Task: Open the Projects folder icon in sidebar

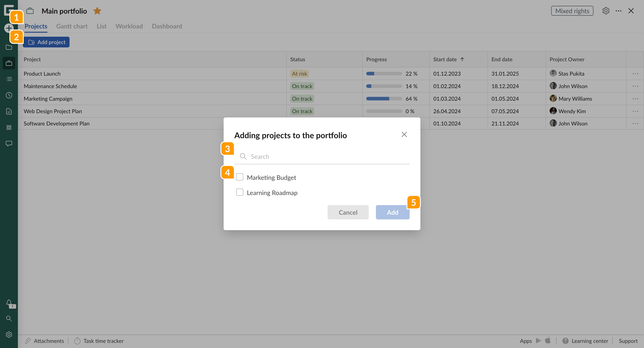Action: (x=9, y=47)
